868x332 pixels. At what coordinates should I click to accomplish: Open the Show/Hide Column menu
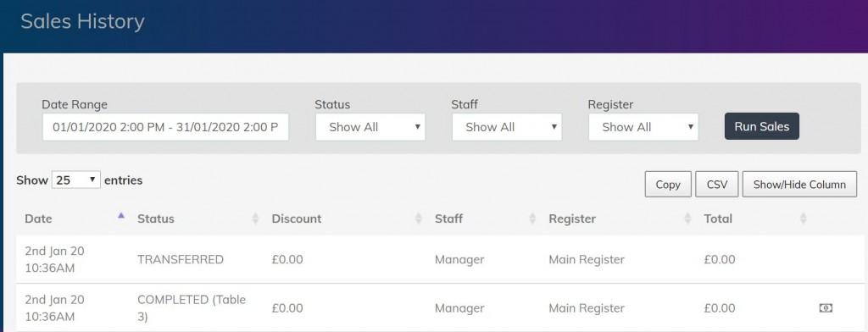click(799, 185)
